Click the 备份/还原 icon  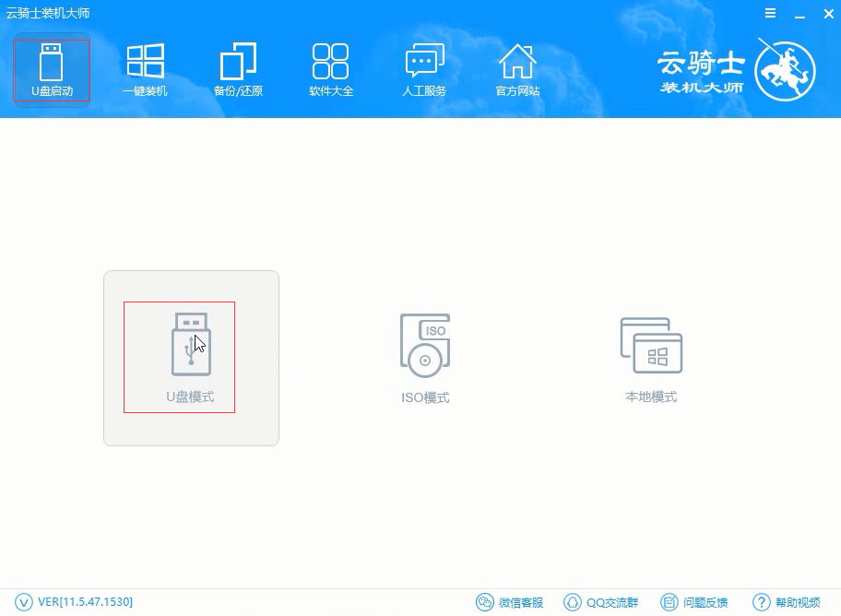point(237,67)
